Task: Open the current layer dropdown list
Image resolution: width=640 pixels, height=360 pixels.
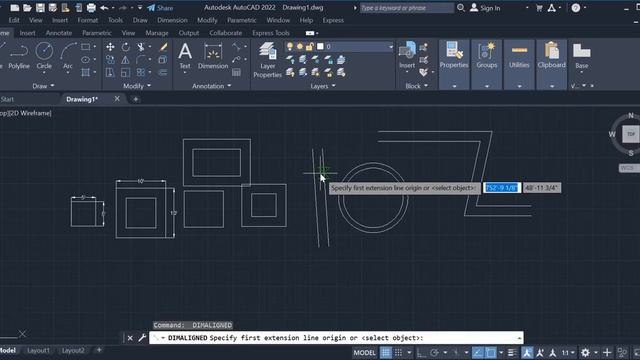Action: pyautogui.click(x=390, y=47)
